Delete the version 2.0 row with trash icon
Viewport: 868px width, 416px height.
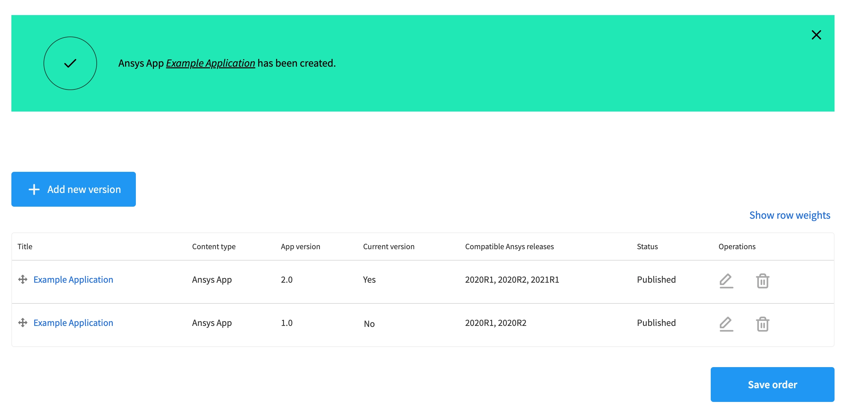click(x=763, y=281)
